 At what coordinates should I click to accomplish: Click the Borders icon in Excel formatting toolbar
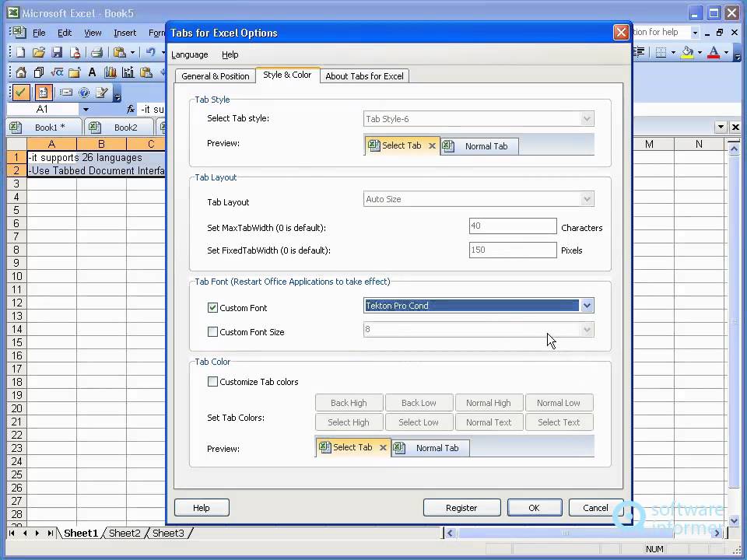coord(661,52)
